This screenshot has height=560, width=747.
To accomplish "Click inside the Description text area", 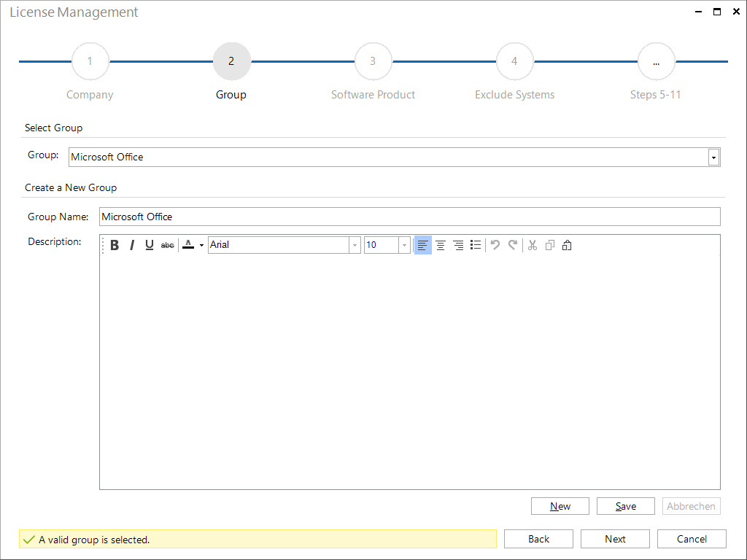I will (x=410, y=371).
